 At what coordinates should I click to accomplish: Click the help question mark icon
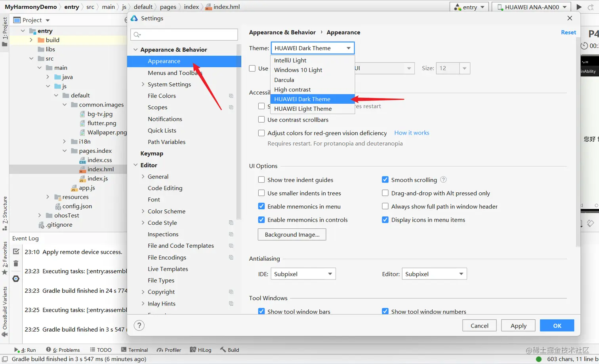pos(139,325)
